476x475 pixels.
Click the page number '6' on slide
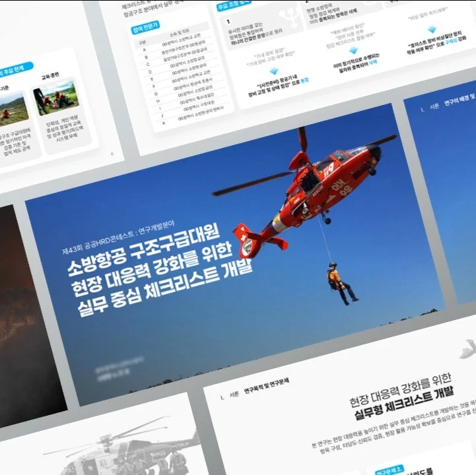click(x=112, y=154)
